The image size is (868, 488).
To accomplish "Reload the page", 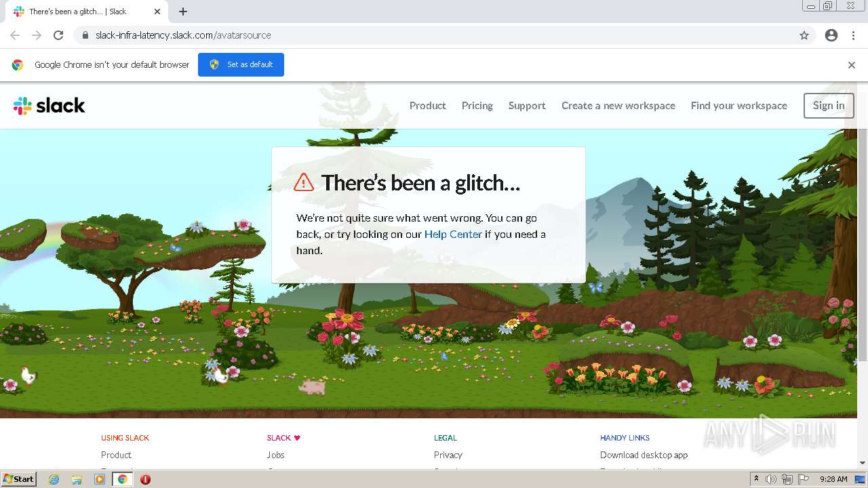I will (58, 35).
